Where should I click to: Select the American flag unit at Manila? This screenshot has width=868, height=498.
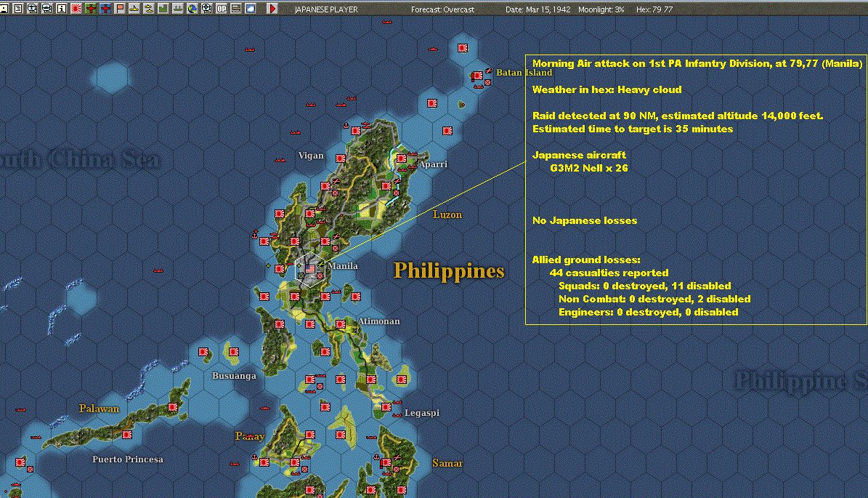pyautogui.click(x=310, y=269)
